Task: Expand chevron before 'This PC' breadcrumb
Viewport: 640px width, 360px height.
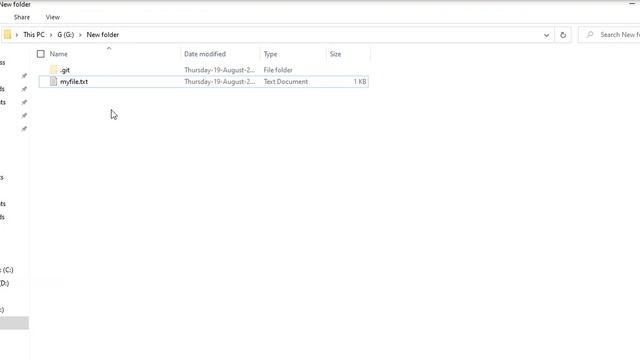Action: click(x=17, y=35)
